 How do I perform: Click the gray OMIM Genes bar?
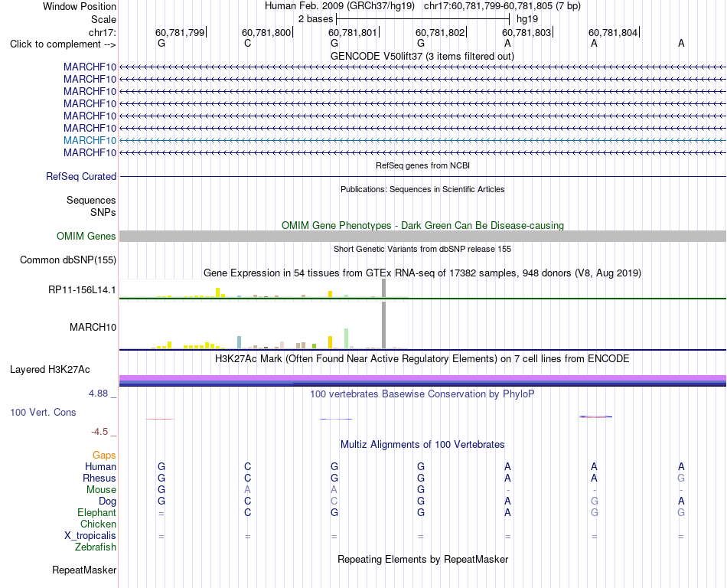423,236
